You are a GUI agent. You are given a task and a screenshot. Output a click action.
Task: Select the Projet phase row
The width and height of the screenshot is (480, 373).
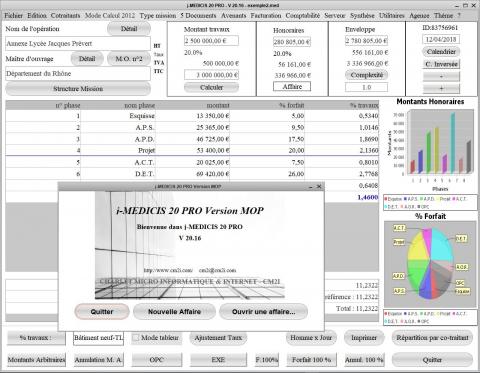192,150
